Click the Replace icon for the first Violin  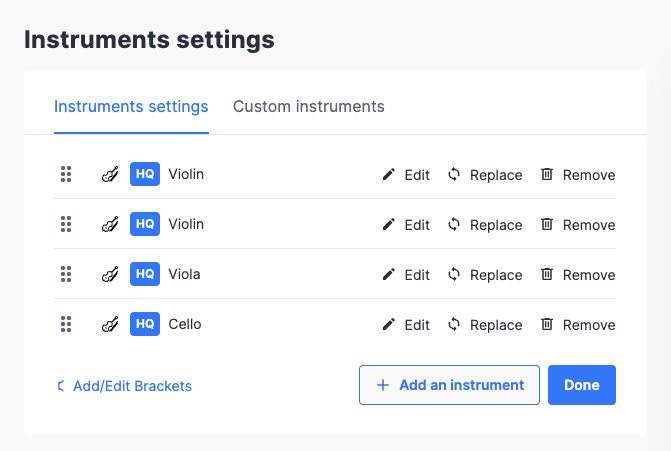click(454, 175)
